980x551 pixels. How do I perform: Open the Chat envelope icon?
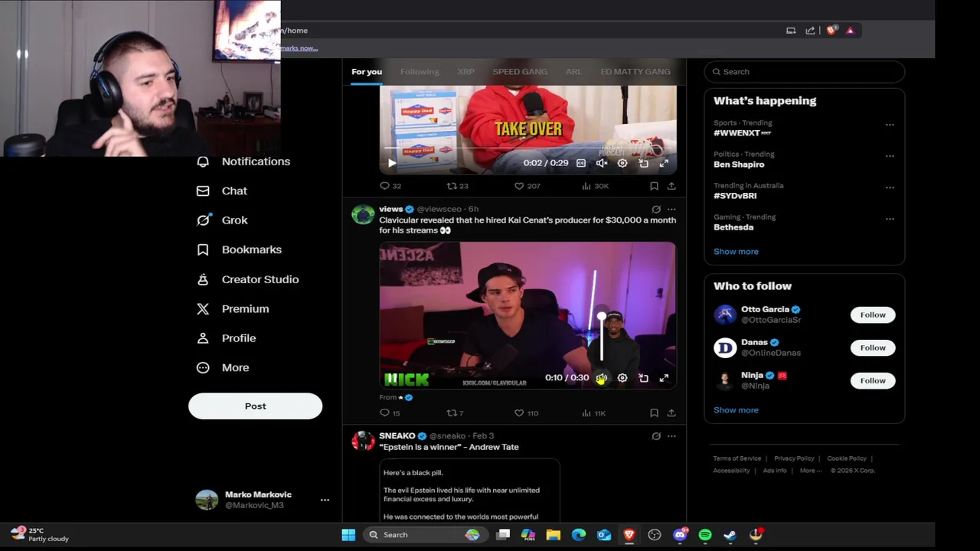203,191
